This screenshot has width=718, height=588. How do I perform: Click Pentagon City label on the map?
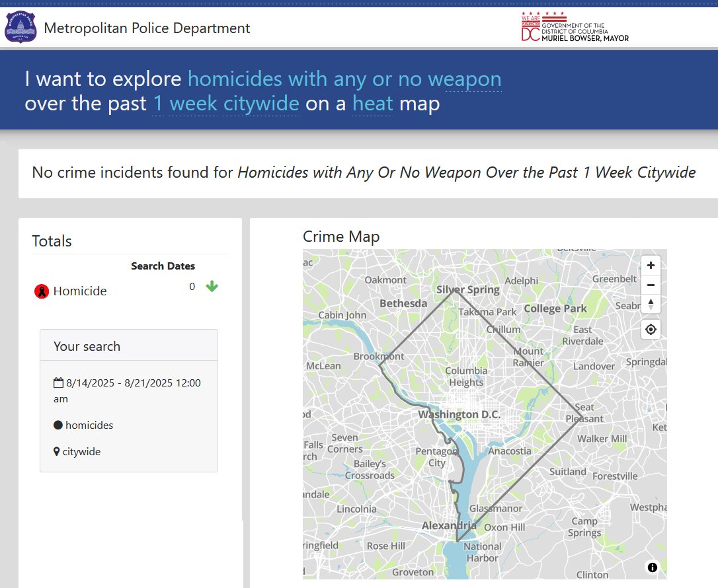click(x=436, y=457)
